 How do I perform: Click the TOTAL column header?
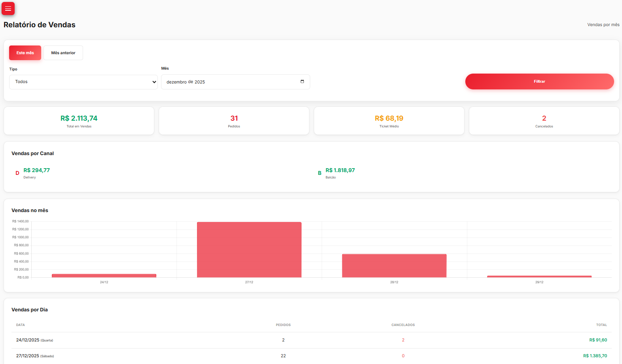601,325
